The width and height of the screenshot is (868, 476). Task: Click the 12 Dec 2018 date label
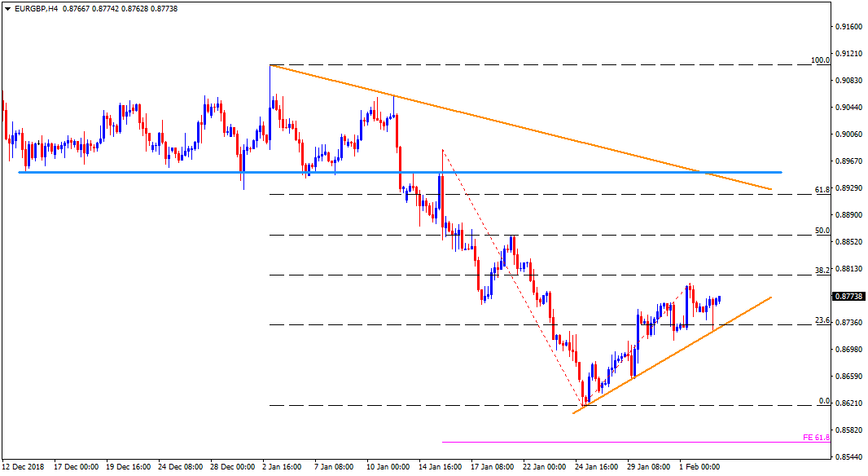coord(24,467)
